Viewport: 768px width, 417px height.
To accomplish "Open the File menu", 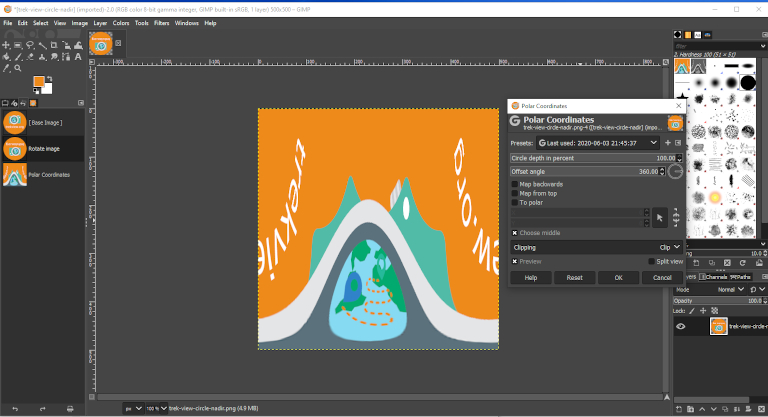I will pyautogui.click(x=8, y=23).
